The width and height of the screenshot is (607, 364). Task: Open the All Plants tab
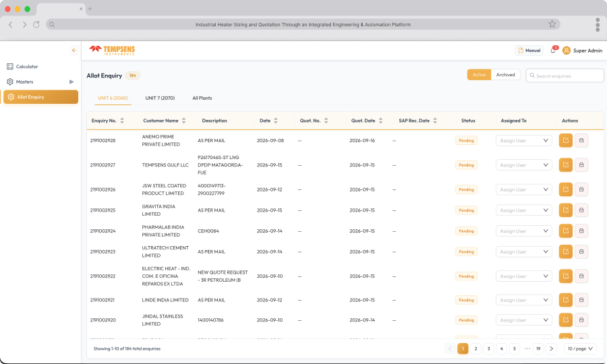point(202,98)
